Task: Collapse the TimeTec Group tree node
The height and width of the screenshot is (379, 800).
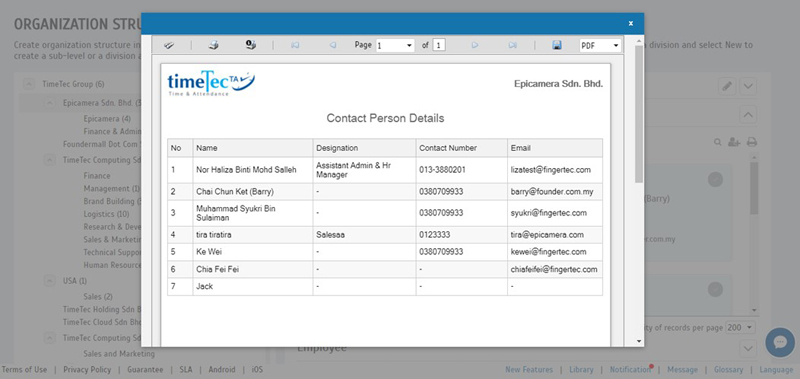Action: click(29, 84)
